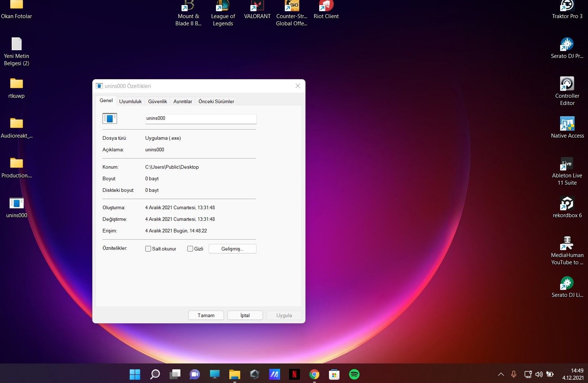Check the Salt okunur checkbox
Screen dimensions: 588x383
tap(148, 249)
